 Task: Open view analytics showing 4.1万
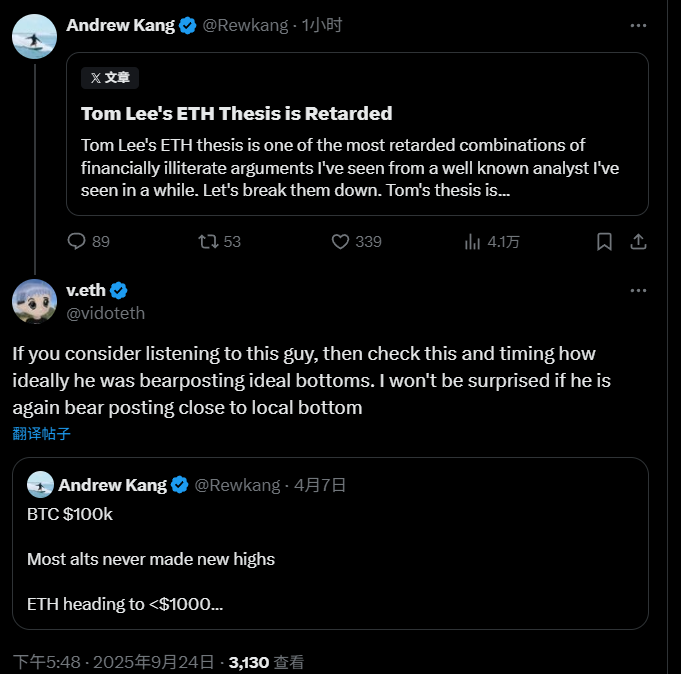click(473, 241)
